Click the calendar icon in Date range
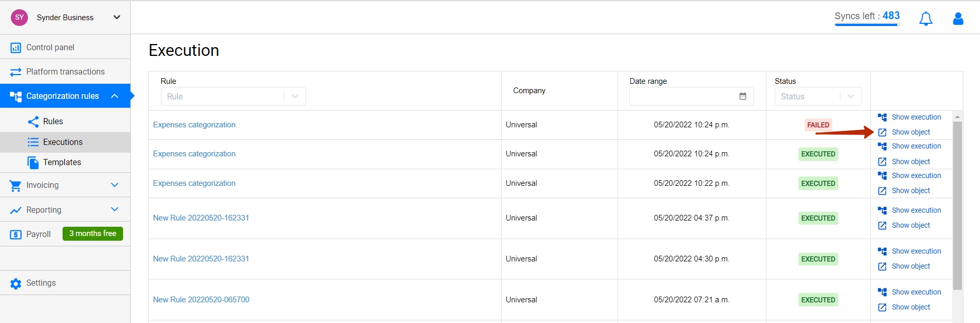This screenshot has height=323, width=980. click(x=743, y=96)
